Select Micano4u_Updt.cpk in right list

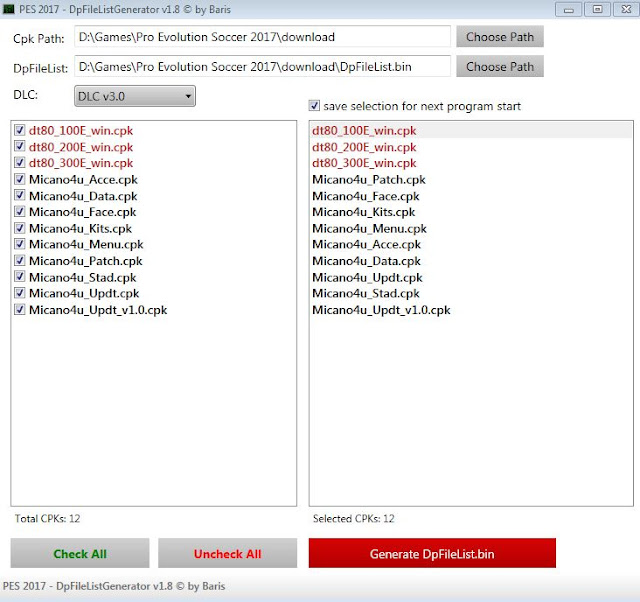(x=471, y=277)
